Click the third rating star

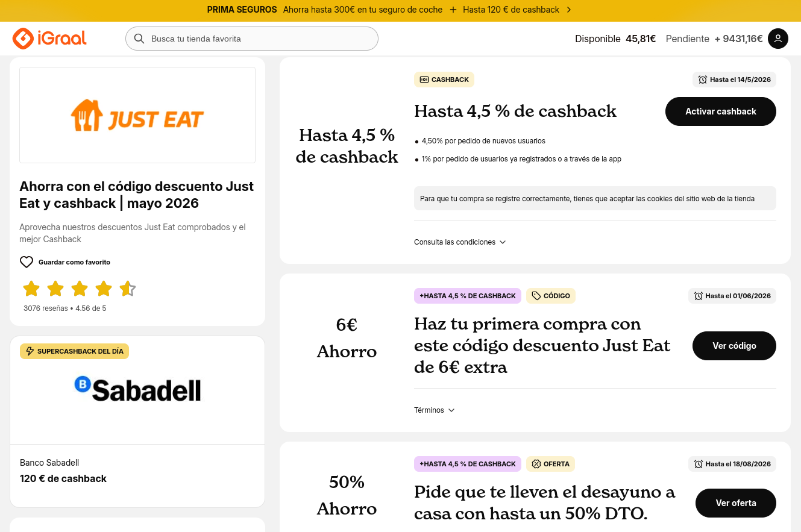click(x=80, y=289)
